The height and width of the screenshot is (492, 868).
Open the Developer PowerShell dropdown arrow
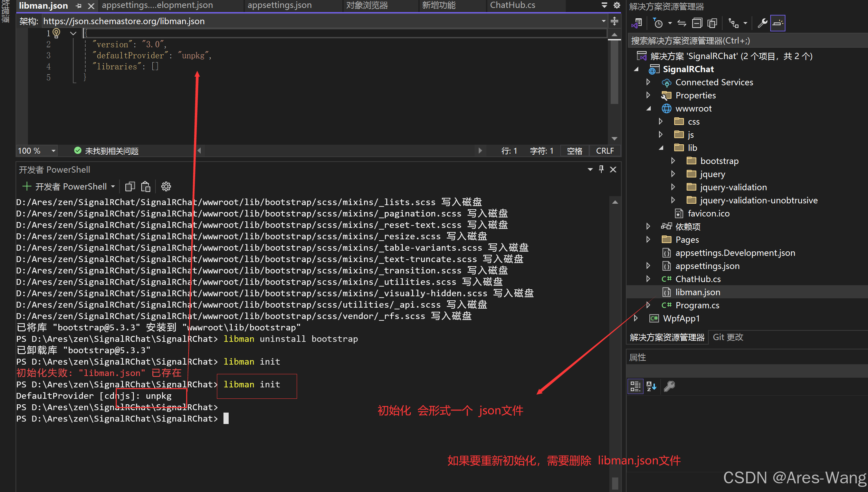click(113, 186)
